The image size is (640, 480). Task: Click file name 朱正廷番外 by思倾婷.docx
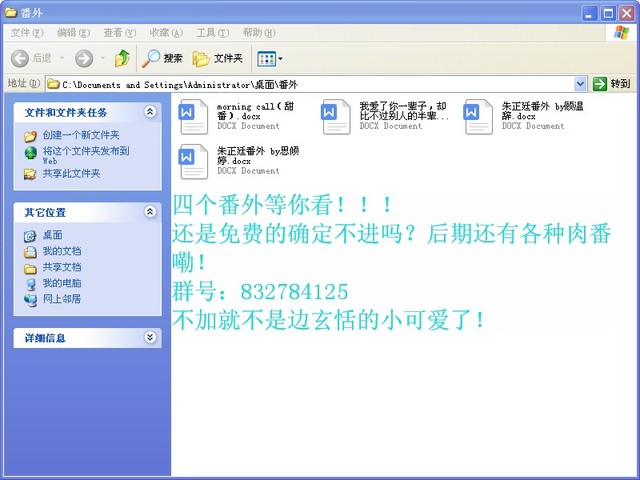click(258, 156)
